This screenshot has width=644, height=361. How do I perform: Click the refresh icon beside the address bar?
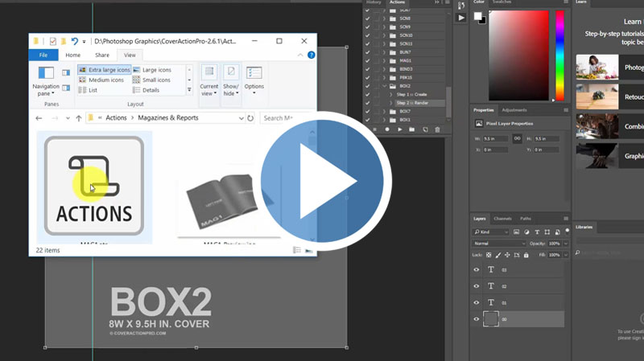click(250, 118)
